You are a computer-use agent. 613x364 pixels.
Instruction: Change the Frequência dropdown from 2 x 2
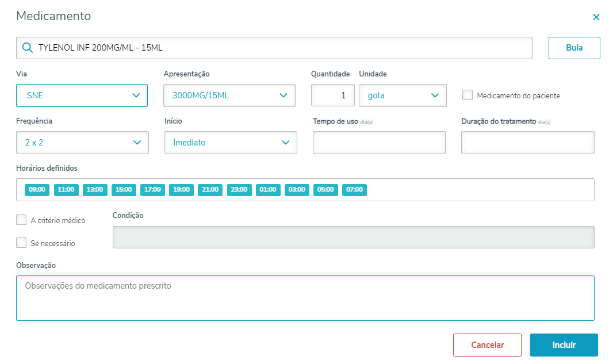tap(82, 143)
